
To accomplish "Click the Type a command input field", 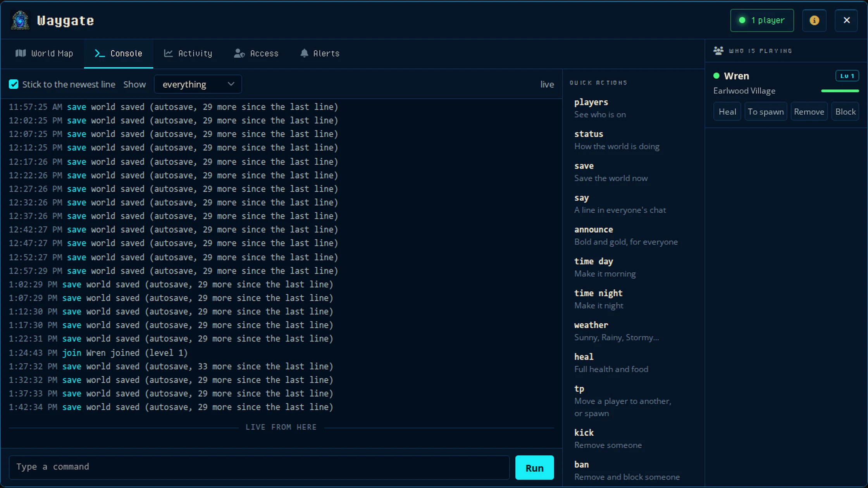I will pos(259,467).
